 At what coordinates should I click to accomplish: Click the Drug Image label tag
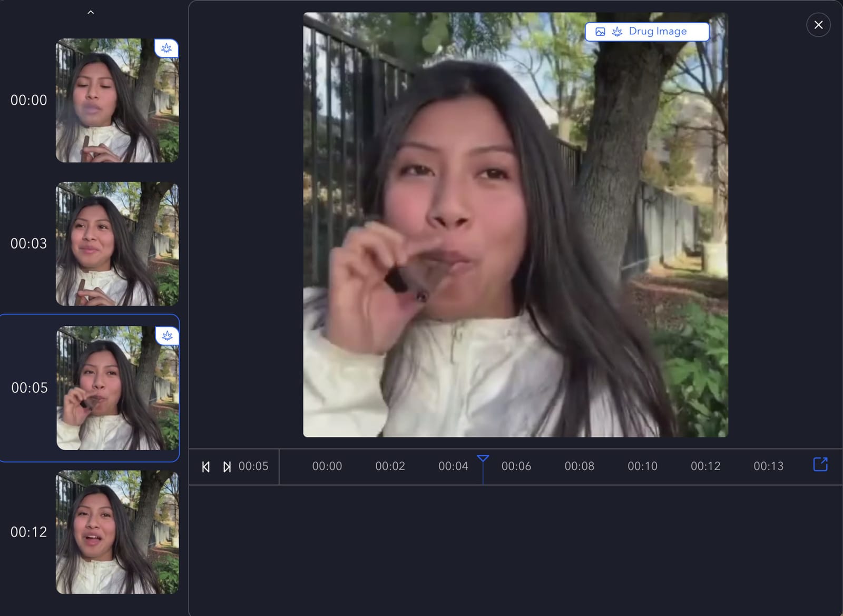647,32
